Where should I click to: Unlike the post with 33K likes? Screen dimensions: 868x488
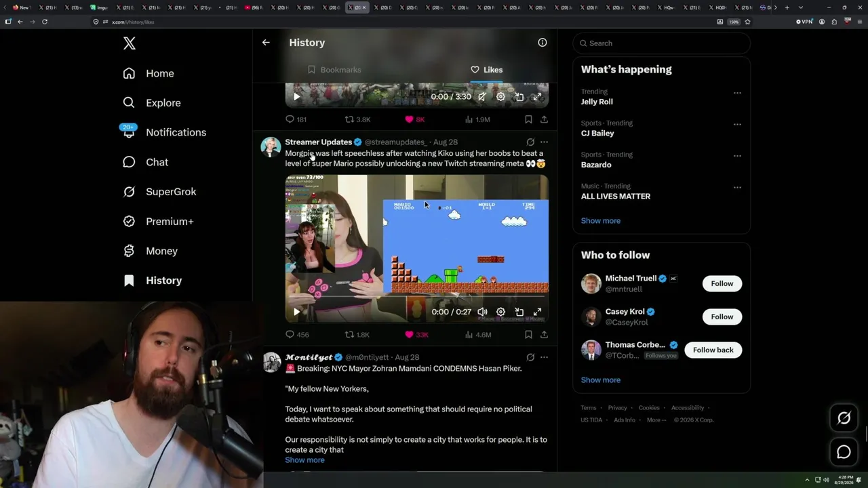(416, 335)
